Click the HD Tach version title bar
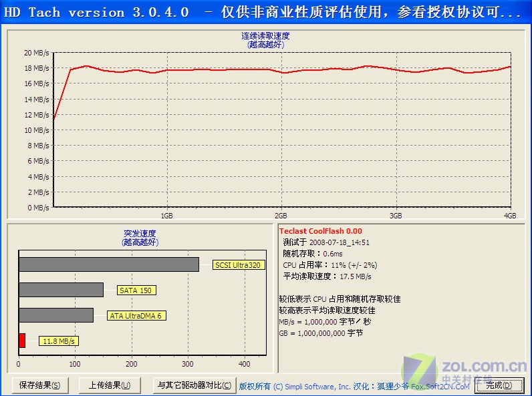The width and height of the screenshot is (532, 396). [266, 12]
